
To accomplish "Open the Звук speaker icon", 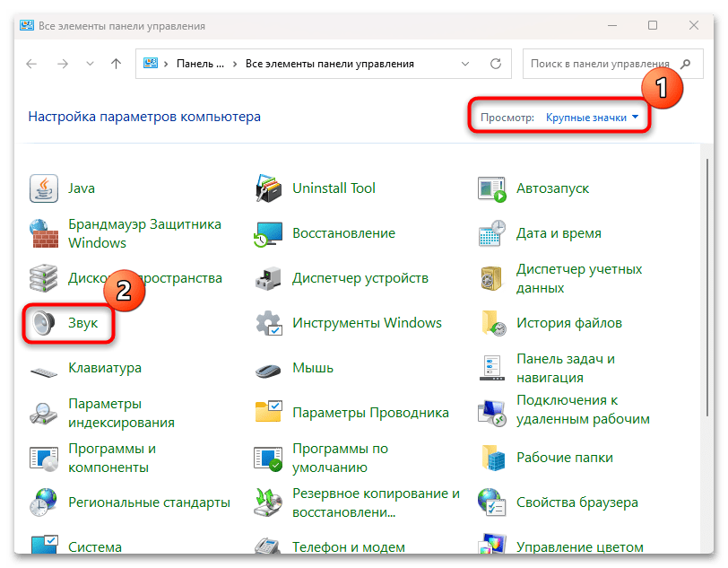I will click(45, 323).
